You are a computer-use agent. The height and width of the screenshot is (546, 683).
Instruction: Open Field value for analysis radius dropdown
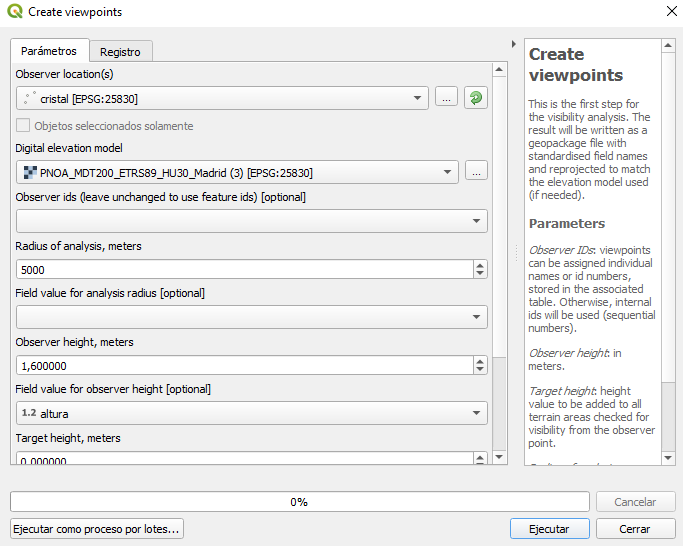click(x=476, y=317)
